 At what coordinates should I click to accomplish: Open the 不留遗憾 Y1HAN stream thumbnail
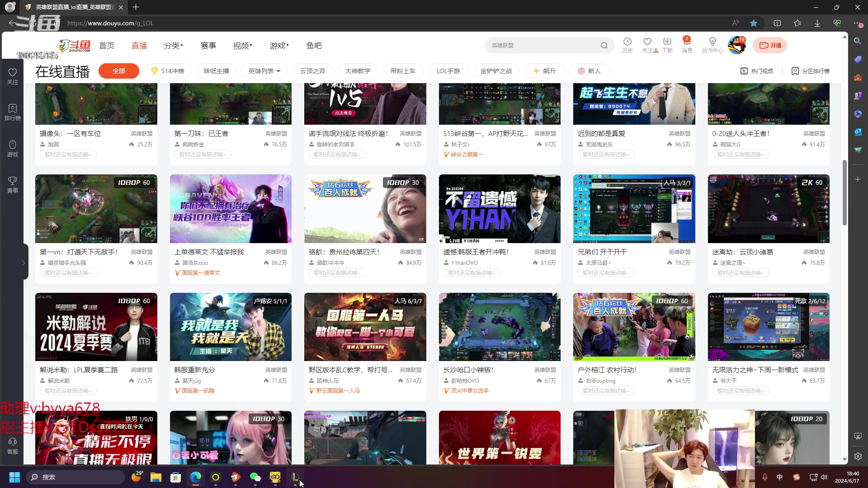pyautogui.click(x=500, y=209)
